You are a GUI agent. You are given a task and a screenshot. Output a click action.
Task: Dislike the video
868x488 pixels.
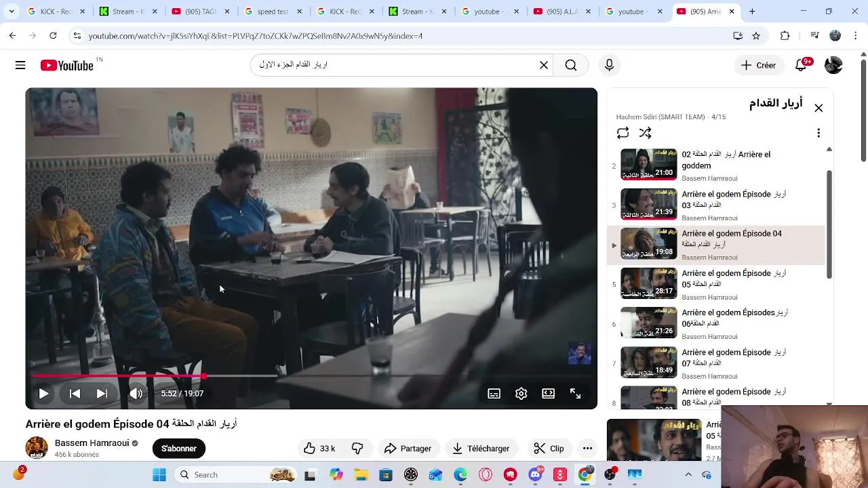point(357,449)
